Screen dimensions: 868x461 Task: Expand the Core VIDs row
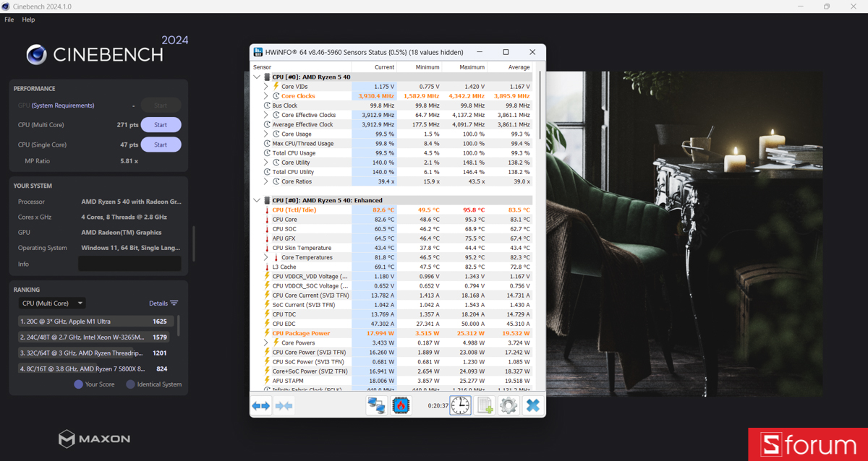pos(266,86)
